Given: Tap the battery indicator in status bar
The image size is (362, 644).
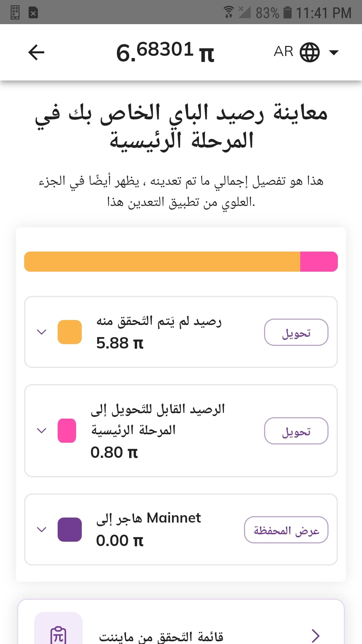Looking at the screenshot, I should (x=288, y=13).
